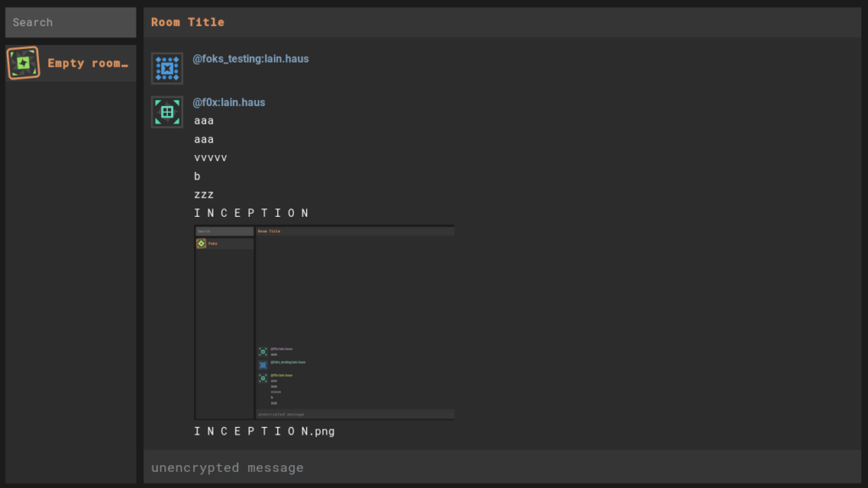Open the foks_testing user avatar
The image size is (868, 488).
167,69
